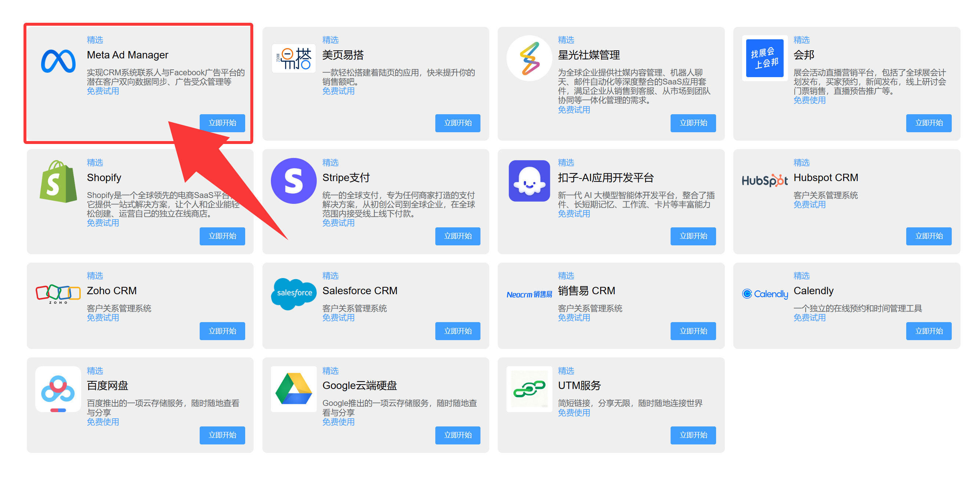Click 立即开始 on Hubspot CRM card

[x=929, y=236]
